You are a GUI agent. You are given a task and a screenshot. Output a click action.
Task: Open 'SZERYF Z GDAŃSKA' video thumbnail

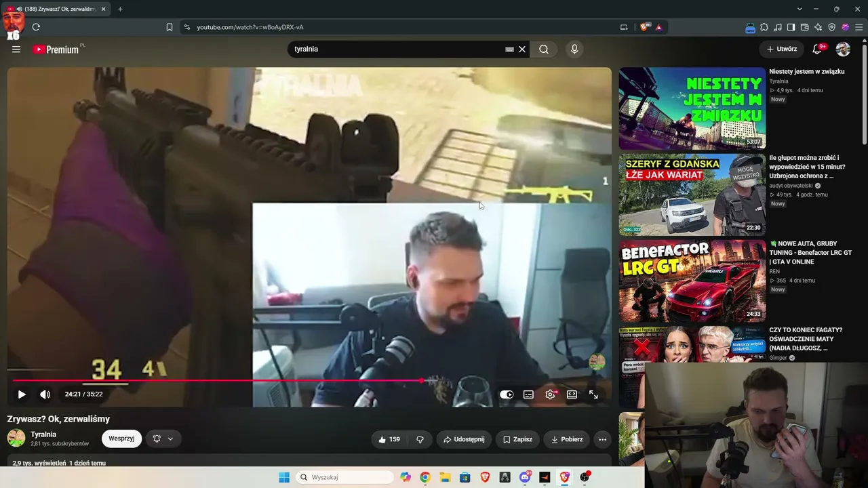(692, 195)
